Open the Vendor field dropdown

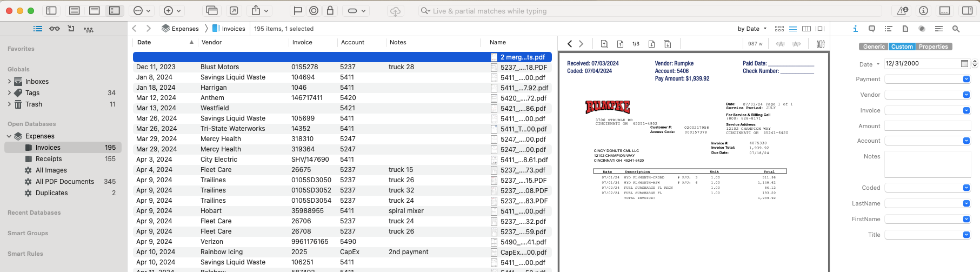click(x=966, y=95)
